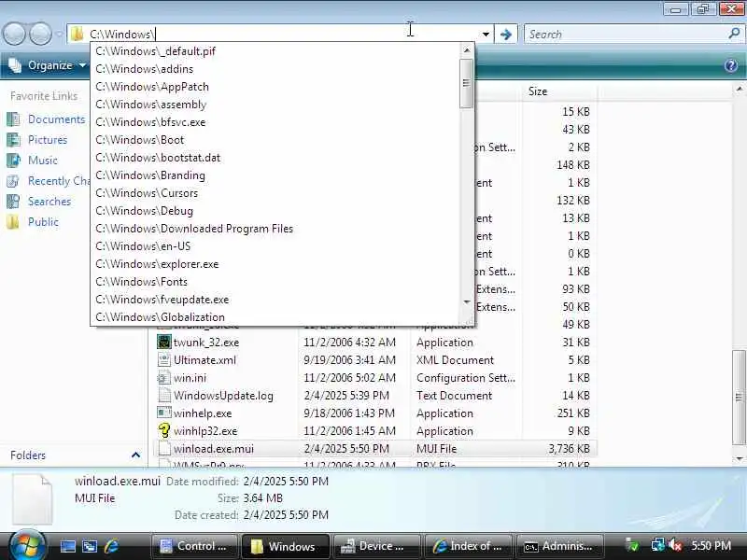Choose C:\Windows\Downloaded Program Files suggestion

[x=275, y=229]
